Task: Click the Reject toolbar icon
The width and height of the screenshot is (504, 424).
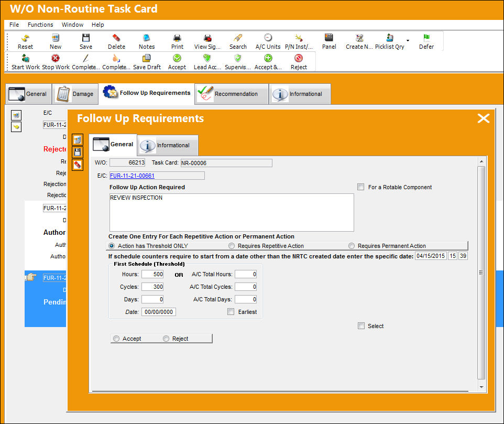Action: click(x=299, y=59)
